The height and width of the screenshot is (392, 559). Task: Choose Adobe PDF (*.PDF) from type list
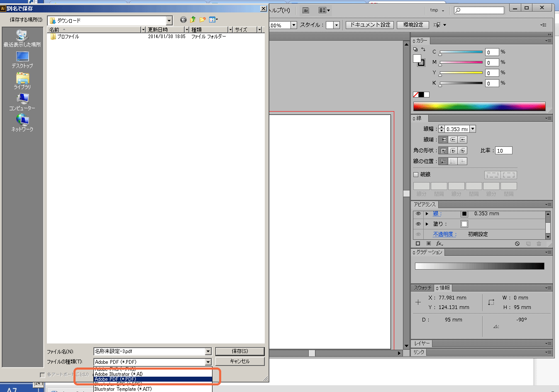click(x=153, y=379)
